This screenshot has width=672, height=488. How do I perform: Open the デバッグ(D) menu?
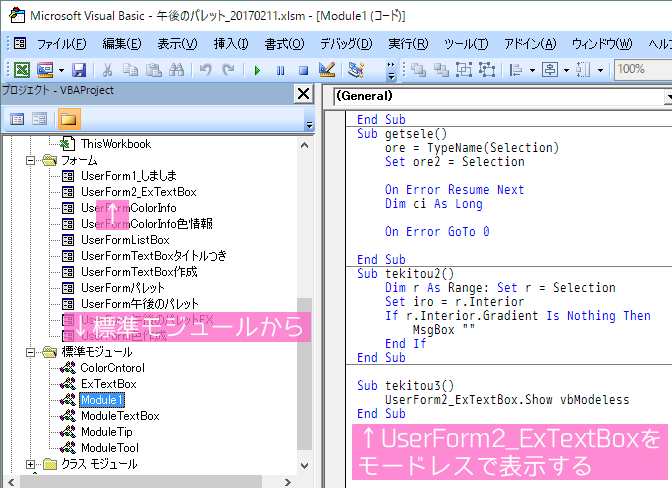click(x=346, y=44)
